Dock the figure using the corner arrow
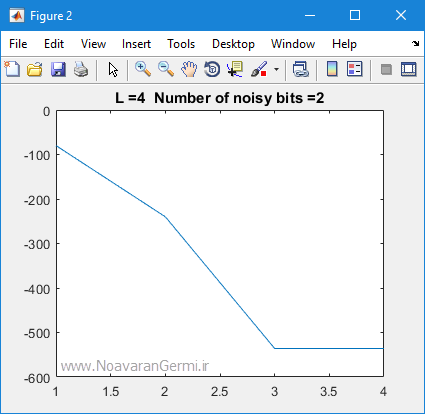This screenshot has height=414, width=425. click(415, 43)
